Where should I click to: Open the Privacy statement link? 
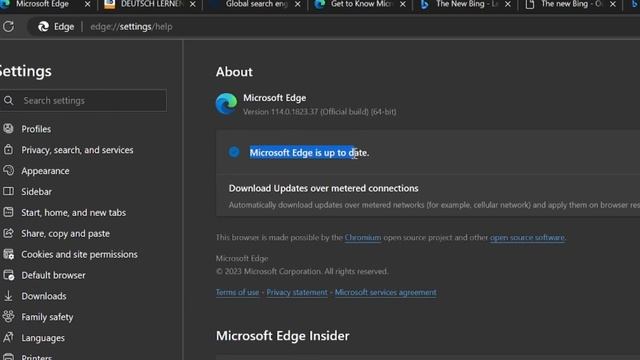coord(297,292)
